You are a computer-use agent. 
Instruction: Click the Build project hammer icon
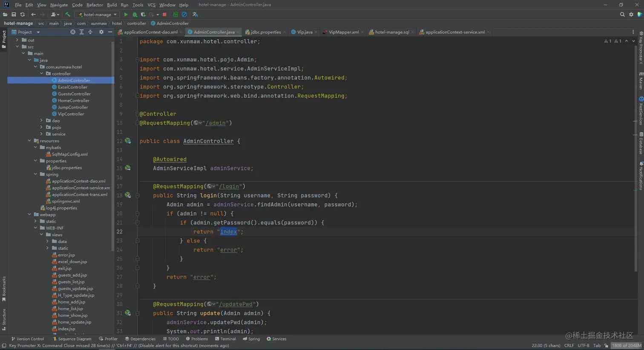click(67, 14)
